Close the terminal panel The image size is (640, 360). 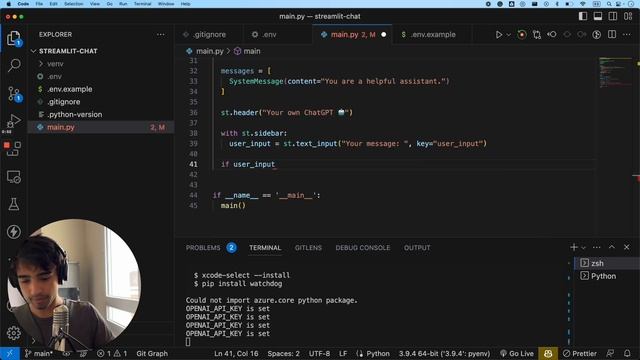tap(627, 247)
